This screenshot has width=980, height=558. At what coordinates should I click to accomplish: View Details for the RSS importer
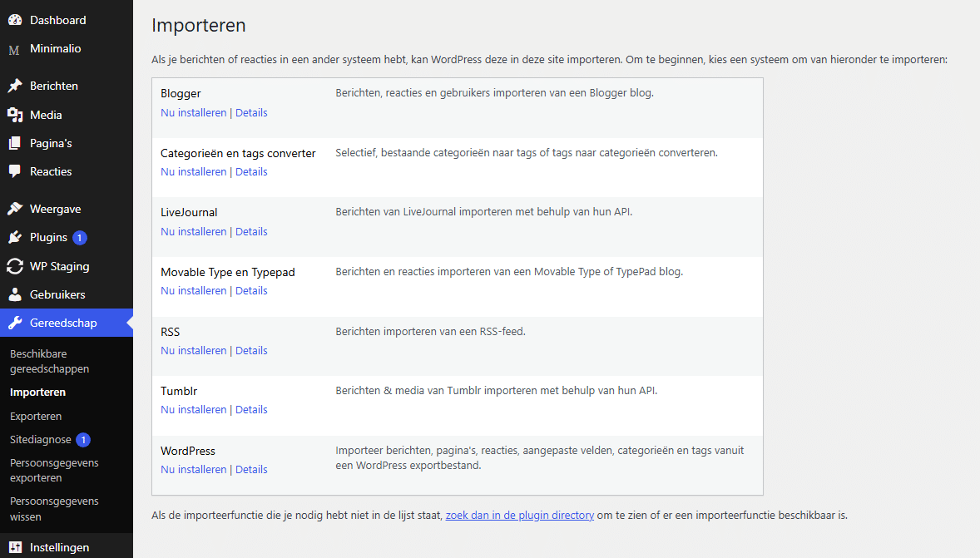(x=251, y=351)
